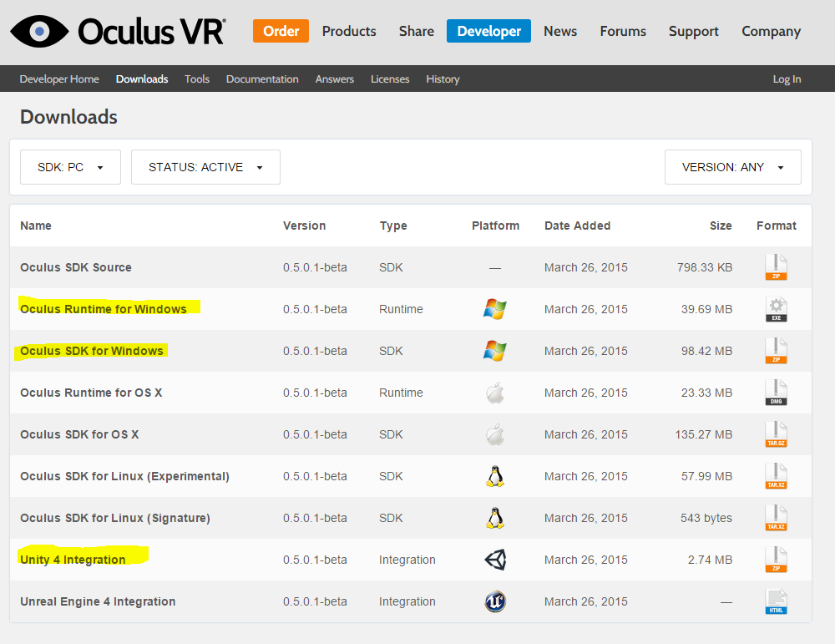Screen dimensions: 835x644
Task: Sort by the Platform column header
Action: [495, 226]
